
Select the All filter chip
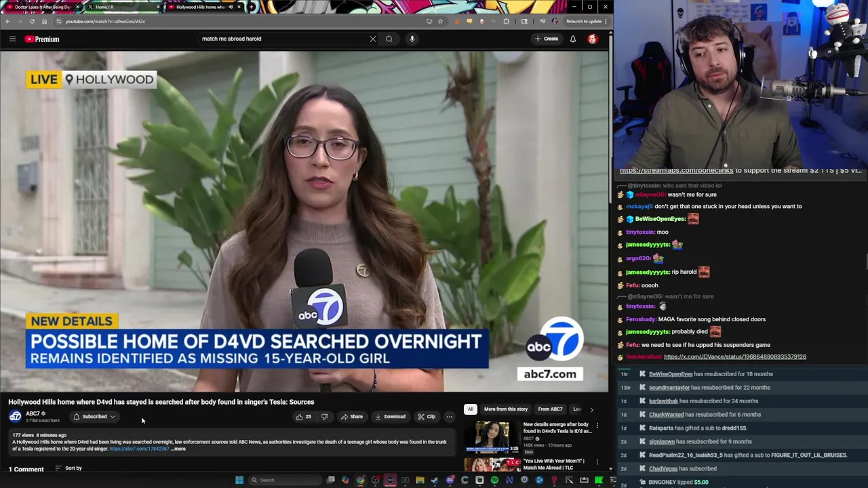(470, 409)
